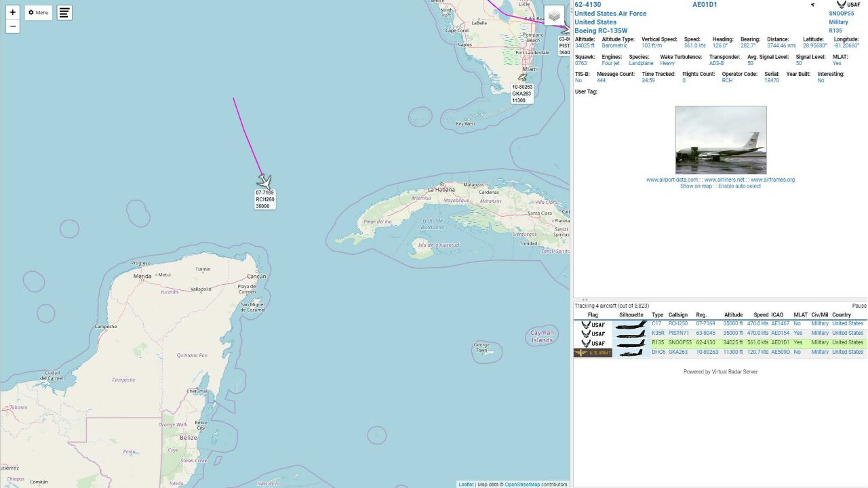Sort aircraft list by Reg. column
Screen dimensions: 868x488
click(x=701, y=315)
